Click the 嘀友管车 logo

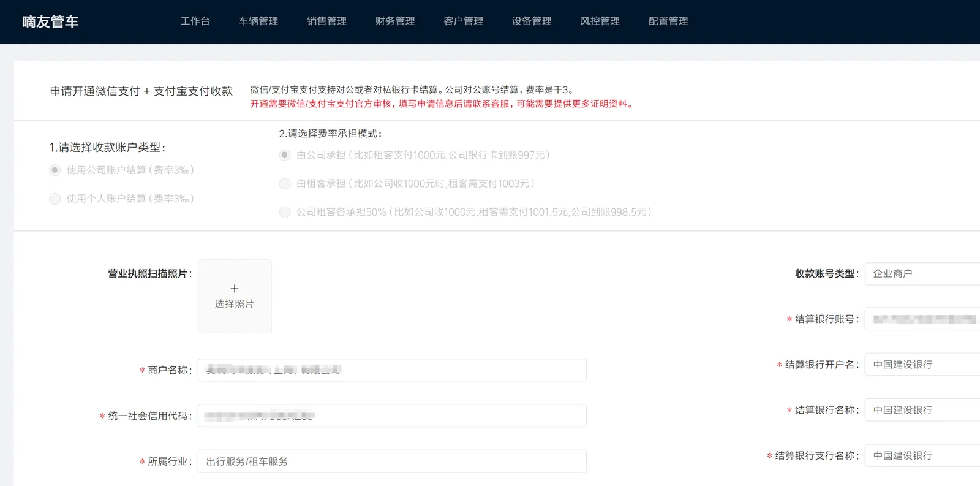[50, 21]
